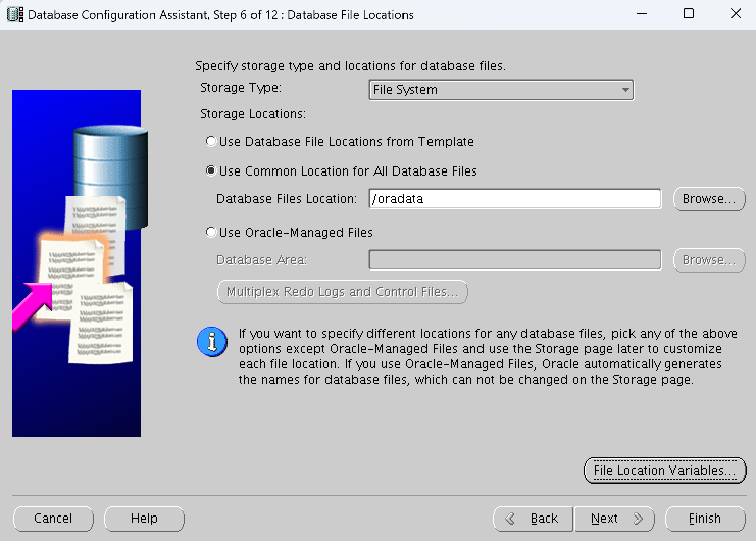Proceed with the Next button
The height and width of the screenshot is (541, 756).
(x=615, y=519)
